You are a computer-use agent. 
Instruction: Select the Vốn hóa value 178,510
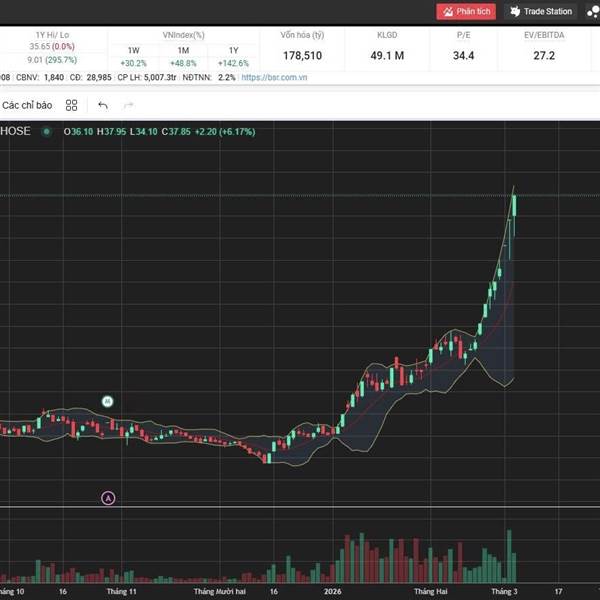click(x=302, y=56)
